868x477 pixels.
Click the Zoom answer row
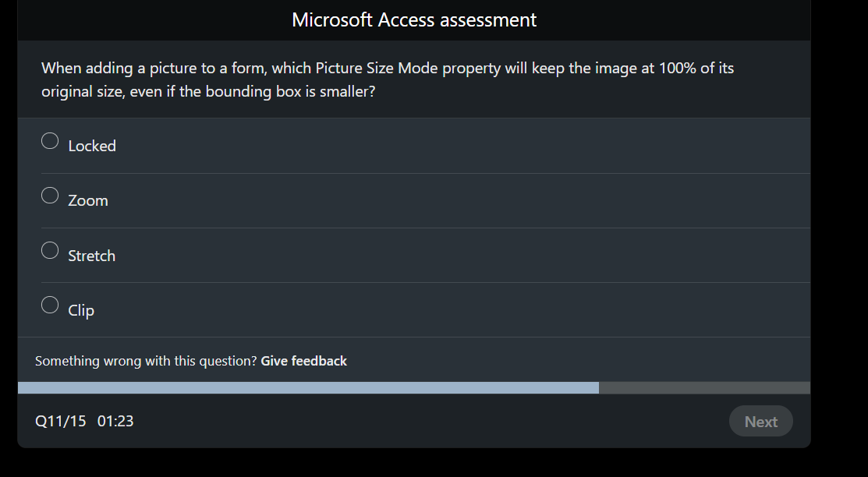click(414, 200)
